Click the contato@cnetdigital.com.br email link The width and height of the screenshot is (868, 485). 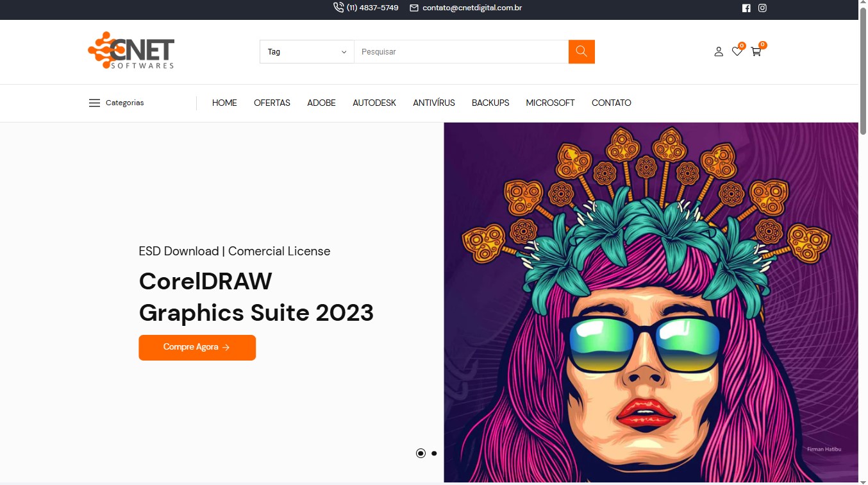point(472,8)
